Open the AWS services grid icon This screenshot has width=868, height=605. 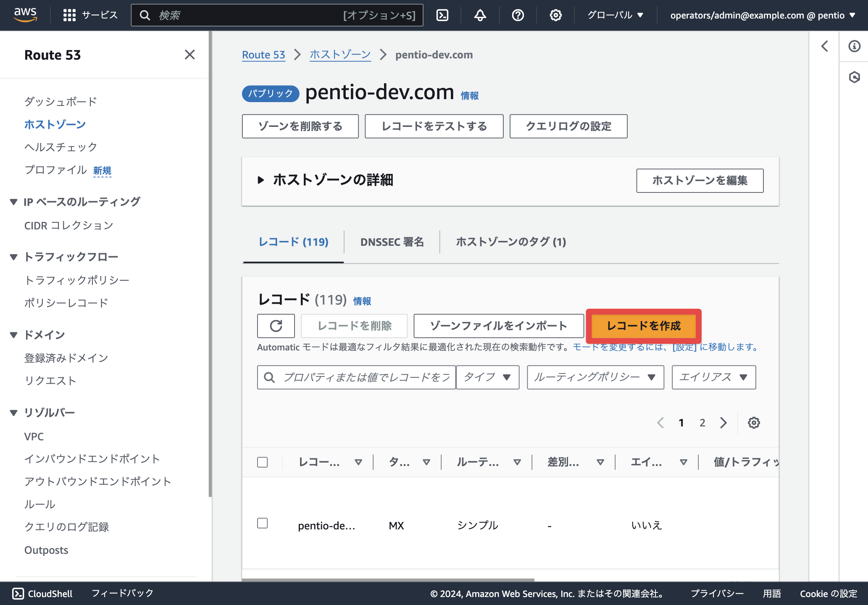click(x=69, y=16)
